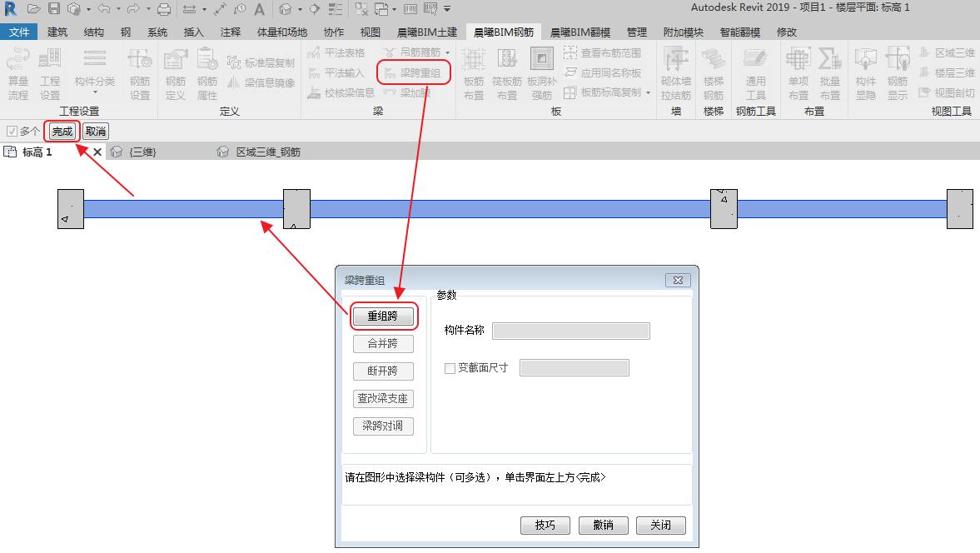The image size is (980, 553).
Task: Click the Switch Windows icon
Action: tap(381, 9)
